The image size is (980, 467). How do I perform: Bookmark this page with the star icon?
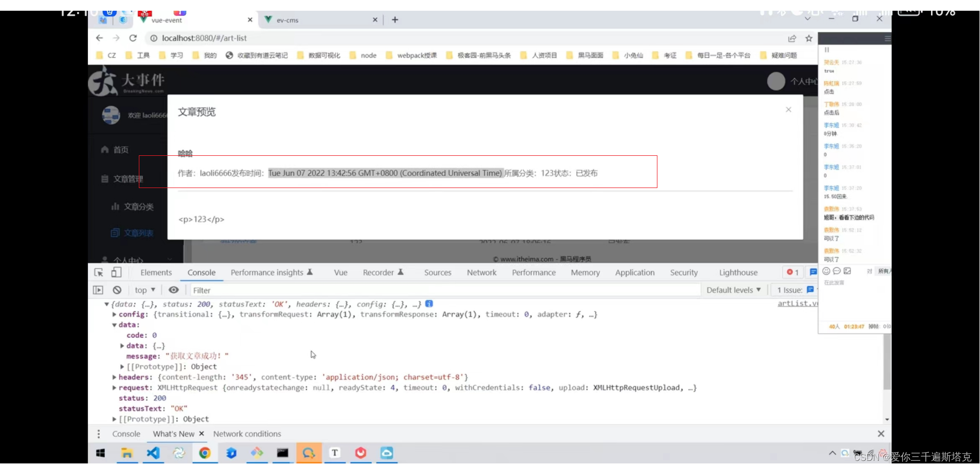pyautogui.click(x=809, y=38)
